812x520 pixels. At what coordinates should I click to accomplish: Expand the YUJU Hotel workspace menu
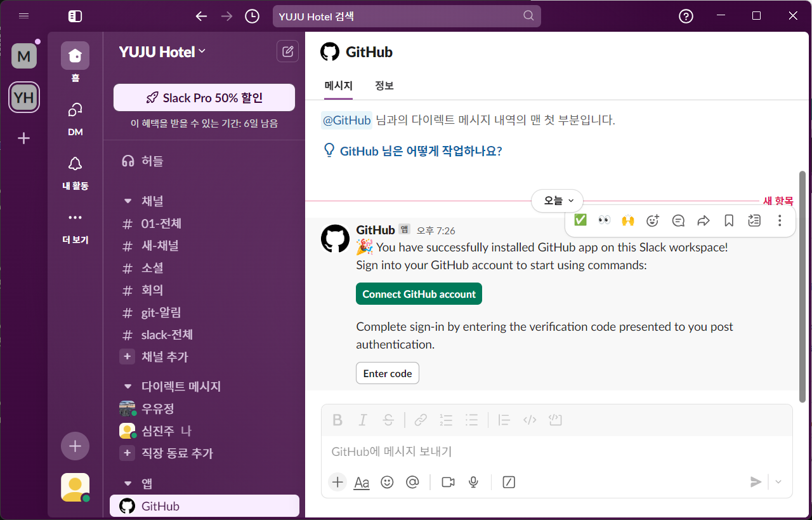click(x=162, y=52)
